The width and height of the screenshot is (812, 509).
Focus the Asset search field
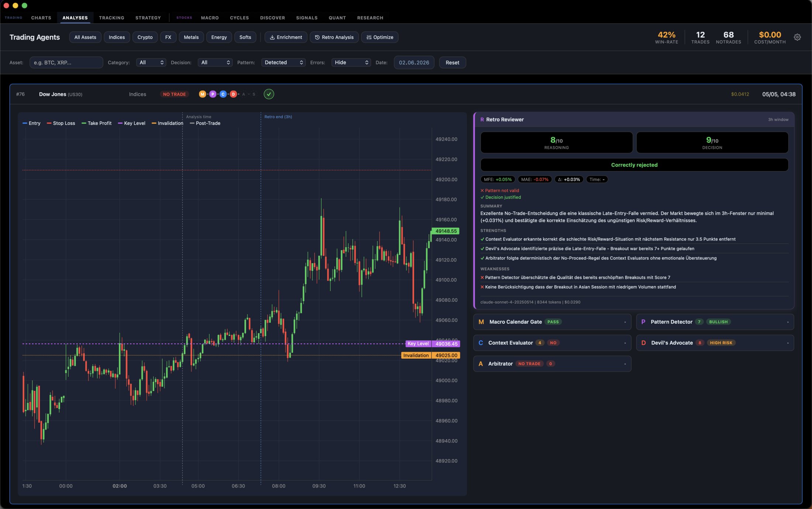point(66,63)
